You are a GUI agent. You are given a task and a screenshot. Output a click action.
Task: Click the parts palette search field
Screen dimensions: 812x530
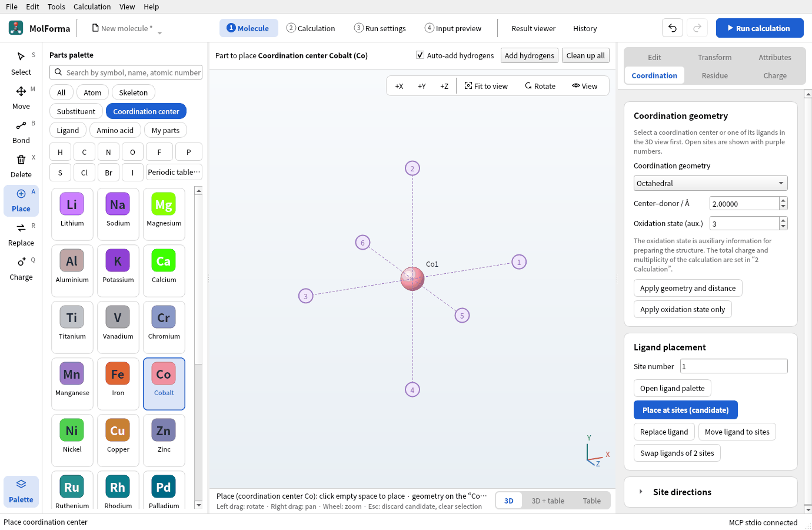[x=126, y=72]
